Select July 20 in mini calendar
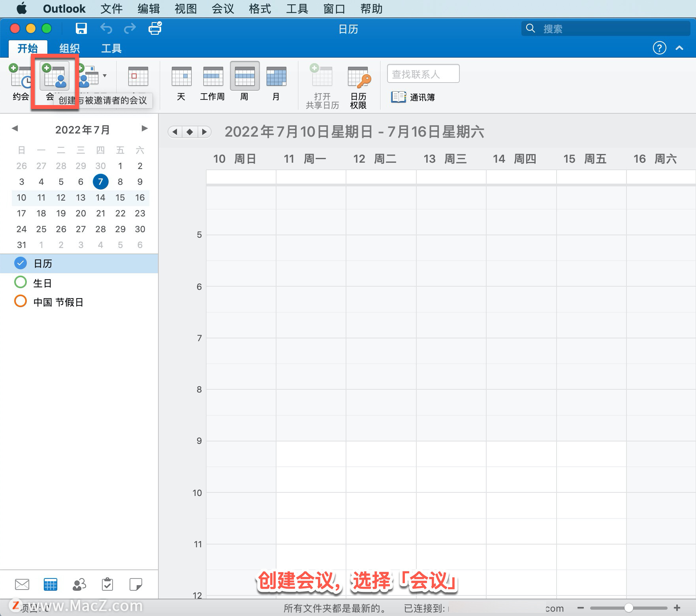 click(x=81, y=213)
